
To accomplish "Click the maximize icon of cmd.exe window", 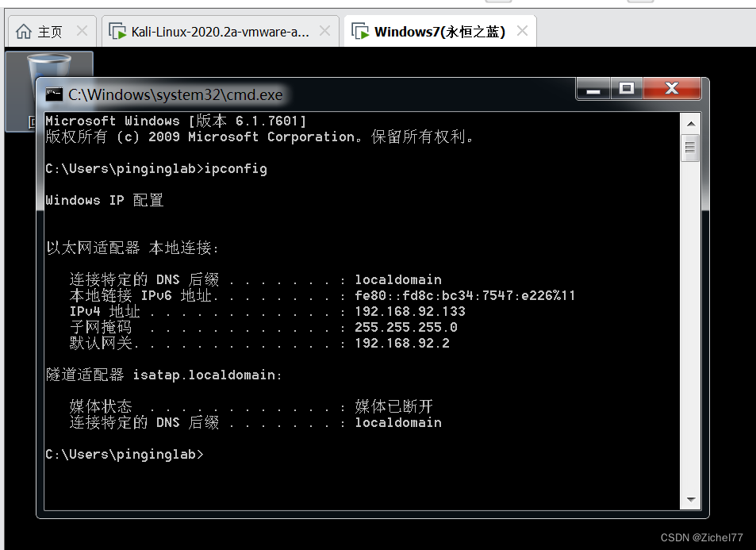I will click(626, 89).
